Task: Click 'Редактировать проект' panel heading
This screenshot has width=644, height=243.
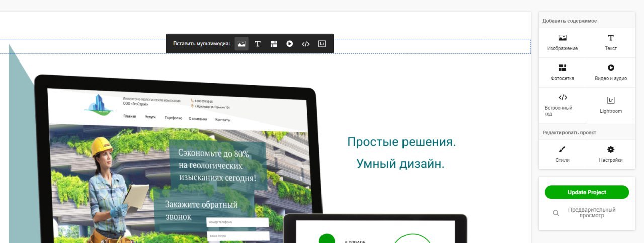Action: tap(569, 132)
